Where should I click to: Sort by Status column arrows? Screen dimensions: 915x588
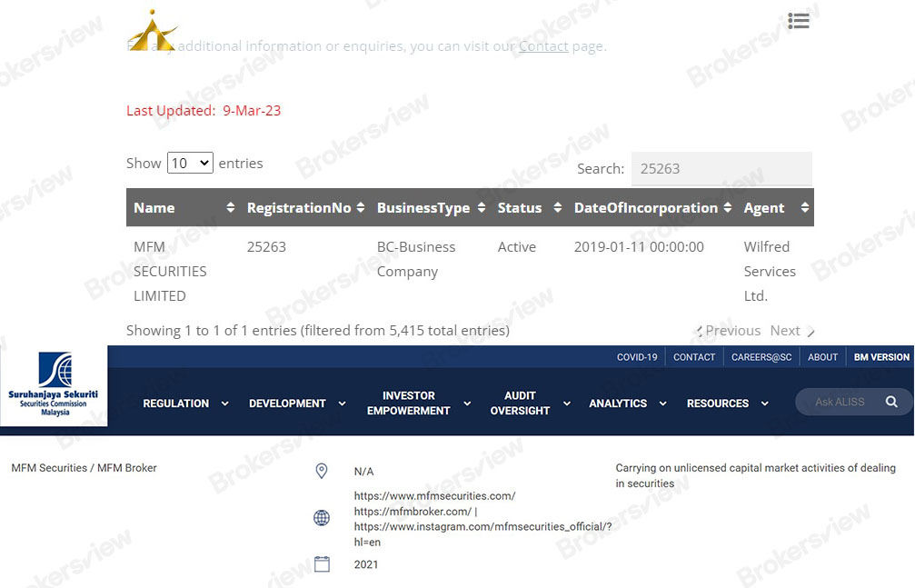558,207
